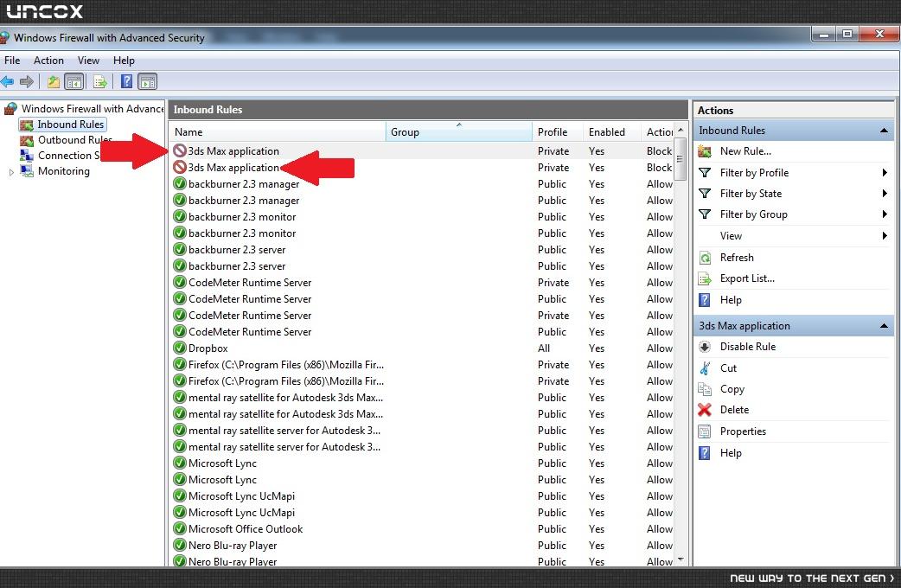Open Properties of the selected rule

point(743,431)
